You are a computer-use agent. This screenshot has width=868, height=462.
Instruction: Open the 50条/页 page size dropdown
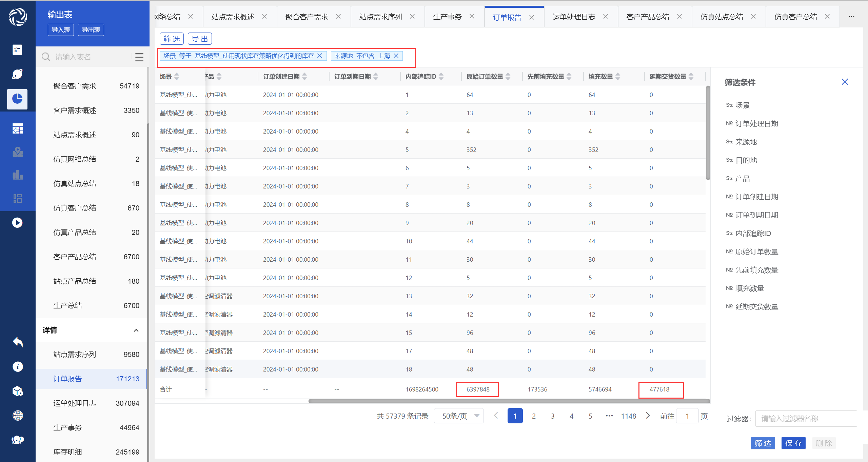tap(459, 416)
